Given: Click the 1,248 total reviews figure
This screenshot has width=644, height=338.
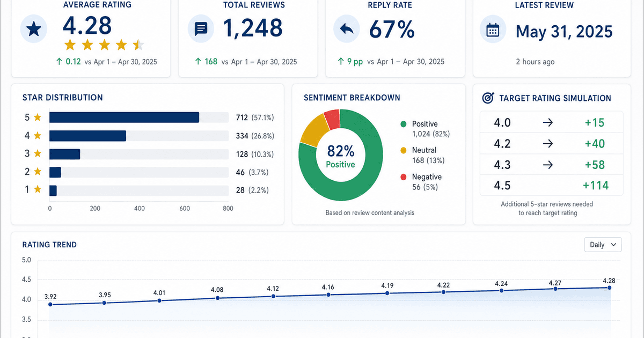Looking at the screenshot, I should click(252, 28).
